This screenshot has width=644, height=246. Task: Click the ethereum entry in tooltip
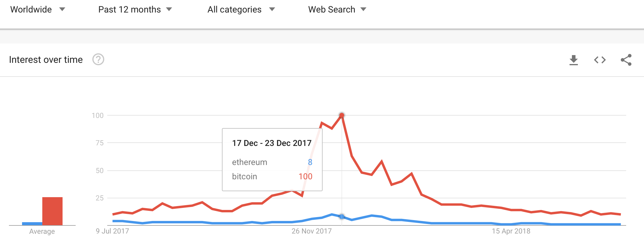tap(272, 162)
